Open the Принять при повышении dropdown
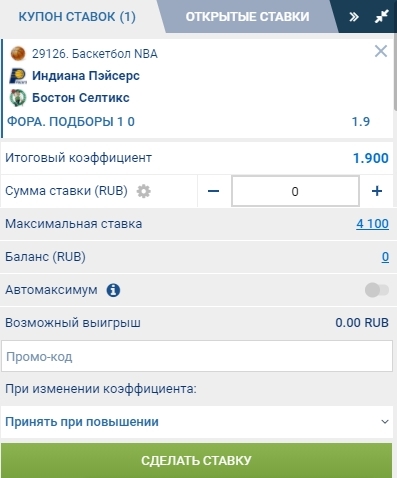 pos(197,422)
